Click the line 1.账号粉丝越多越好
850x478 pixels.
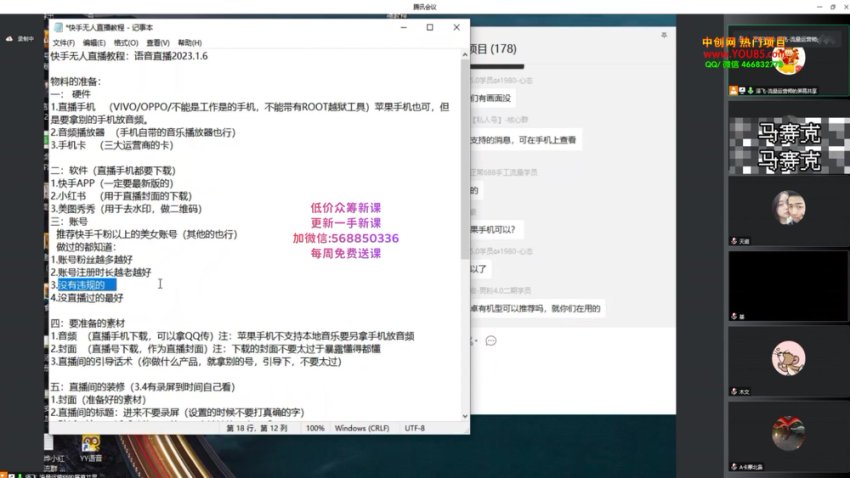[x=92, y=260]
